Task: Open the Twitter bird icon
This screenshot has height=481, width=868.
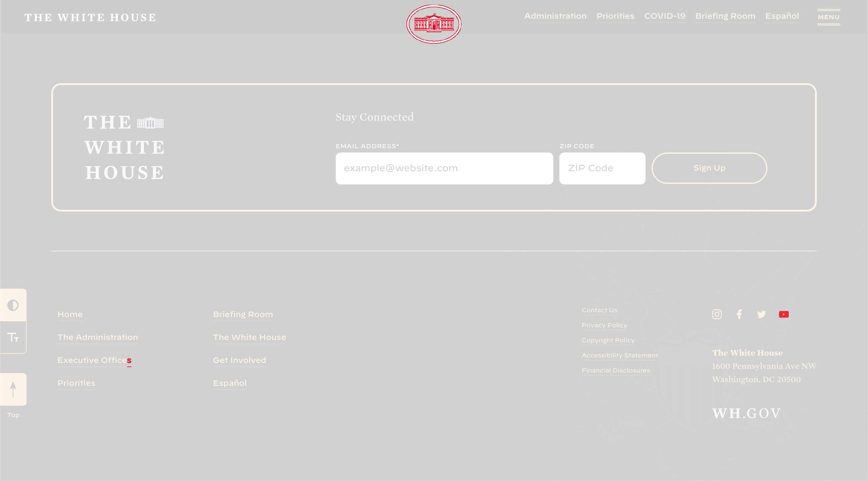Action: (x=761, y=314)
